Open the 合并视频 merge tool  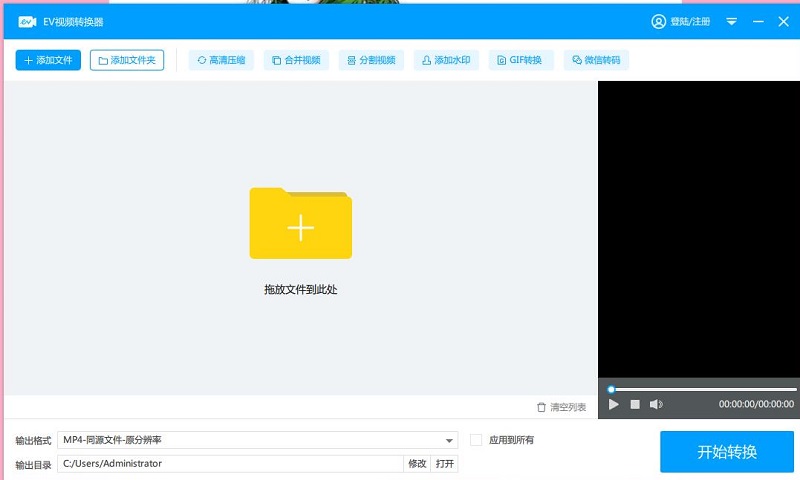297,60
